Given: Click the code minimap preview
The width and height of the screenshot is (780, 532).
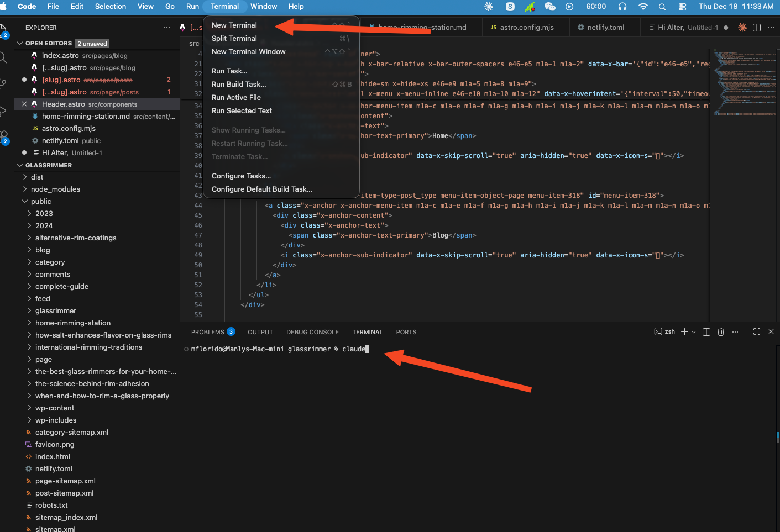Looking at the screenshot, I should [x=745, y=83].
